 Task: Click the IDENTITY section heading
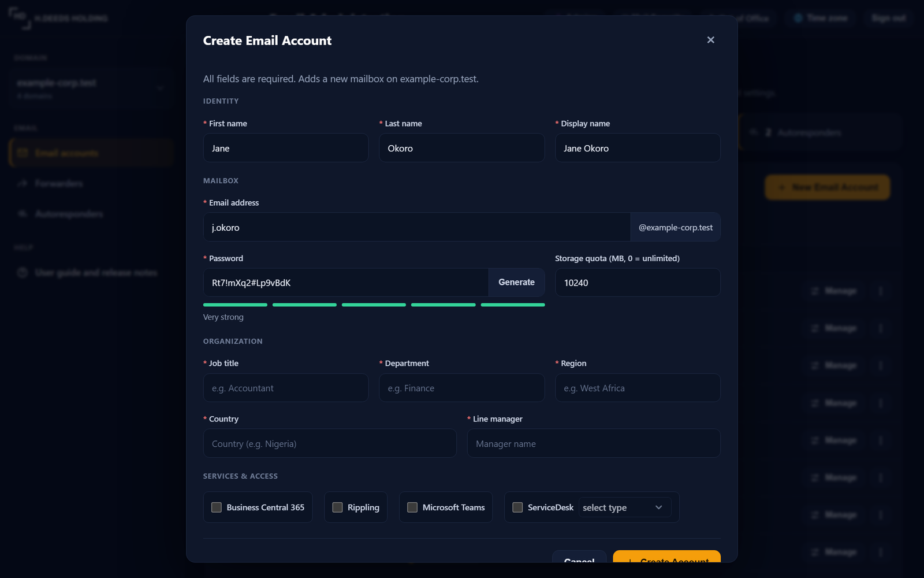pyautogui.click(x=221, y=101)
